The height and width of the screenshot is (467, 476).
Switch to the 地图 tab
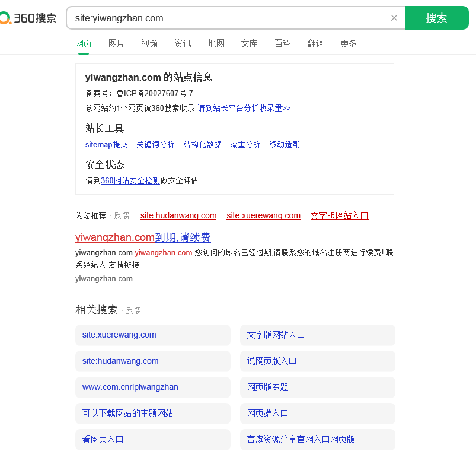(x=216, y=44)
